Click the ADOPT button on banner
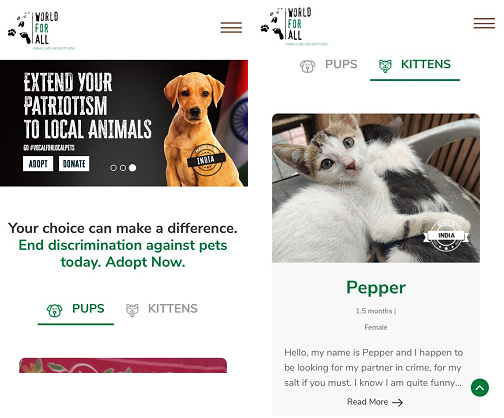 point(38,164)
